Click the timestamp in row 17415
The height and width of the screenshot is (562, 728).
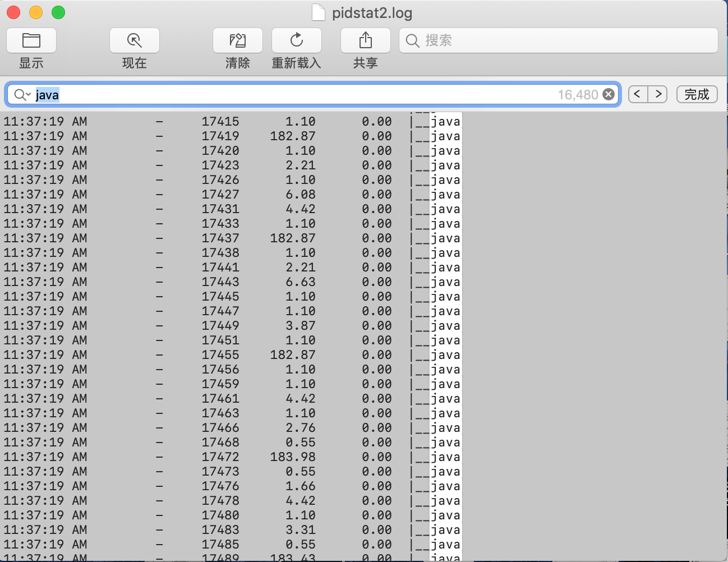[x=45, y=121]
